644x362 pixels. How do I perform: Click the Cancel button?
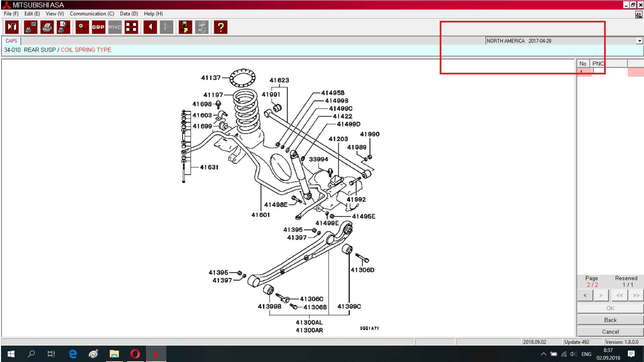[x=610, y=332]
